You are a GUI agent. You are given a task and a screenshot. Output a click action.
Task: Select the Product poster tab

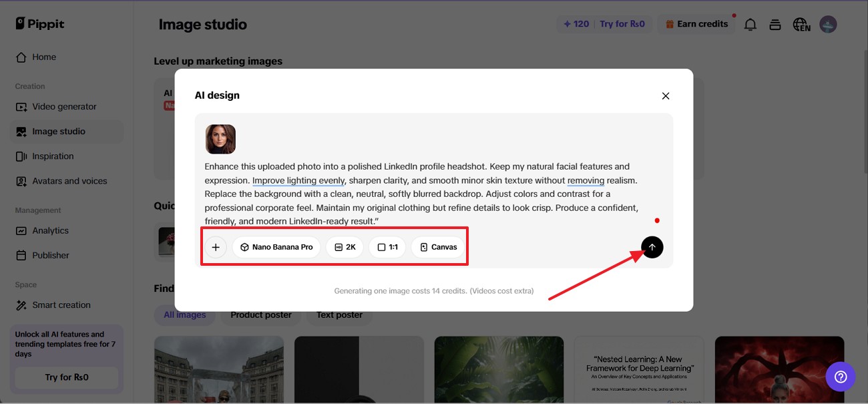[261, 315]
